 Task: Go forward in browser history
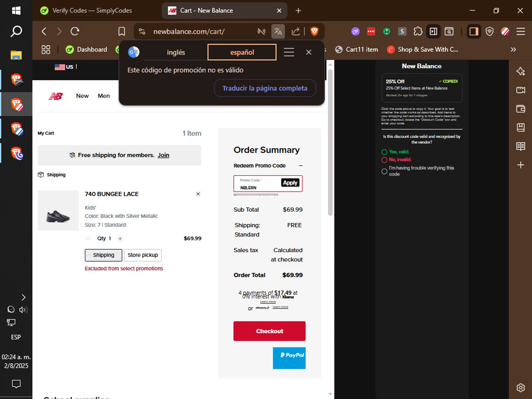coord(59,32)
